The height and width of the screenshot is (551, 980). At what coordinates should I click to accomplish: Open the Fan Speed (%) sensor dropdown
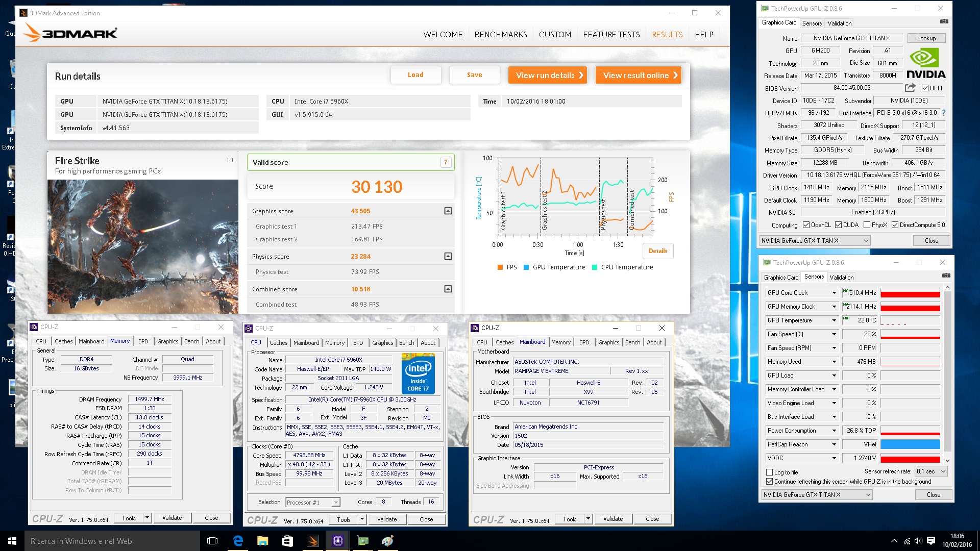834,334
